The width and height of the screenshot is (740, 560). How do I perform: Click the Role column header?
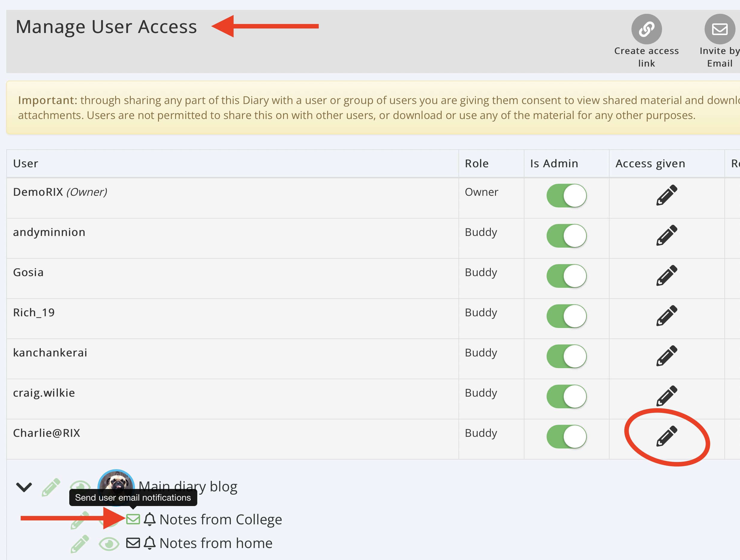476,163
